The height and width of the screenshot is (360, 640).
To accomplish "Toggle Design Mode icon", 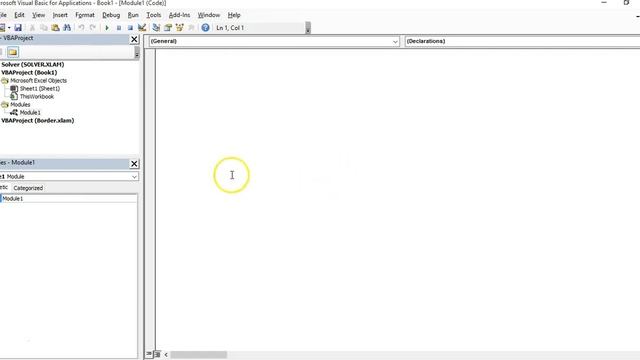I will (x=142, y=28).
